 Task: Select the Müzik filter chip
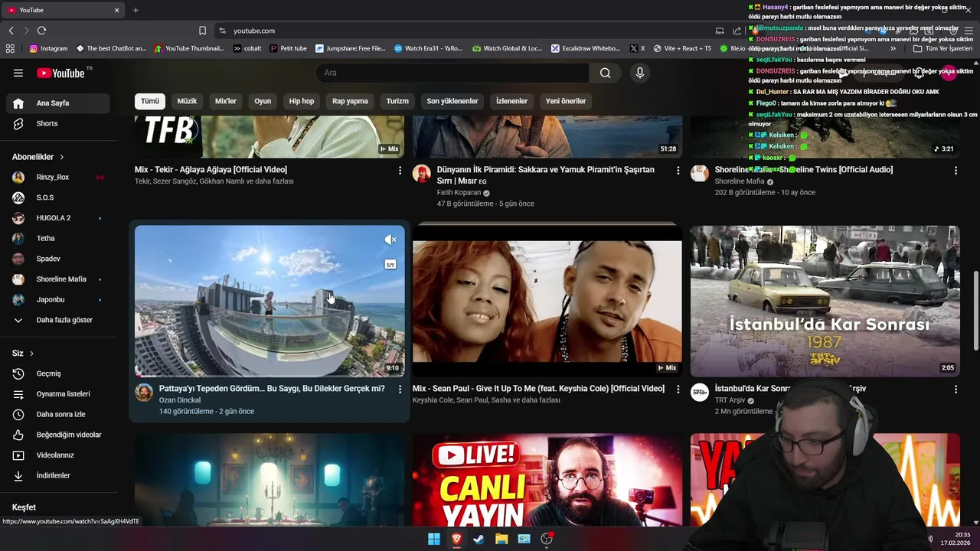[x=187, y=101]
